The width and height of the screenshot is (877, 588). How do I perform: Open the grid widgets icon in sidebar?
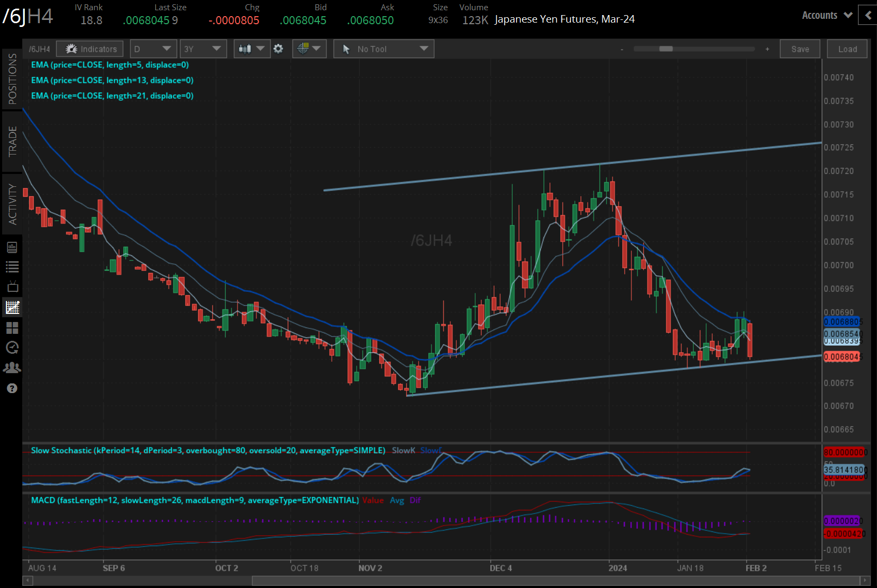click(12, 328)
